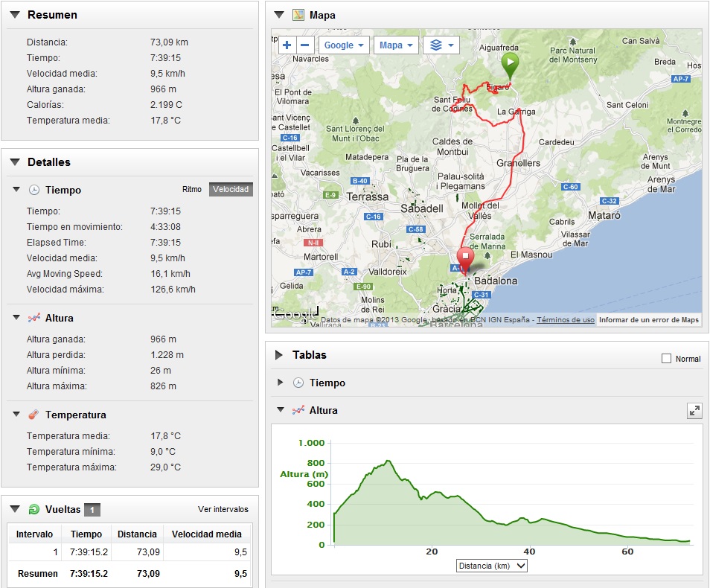Screen dimensions: 710x588
Task: Select the Altura mínima value 26 m
Action: click(x=161, y=371)
